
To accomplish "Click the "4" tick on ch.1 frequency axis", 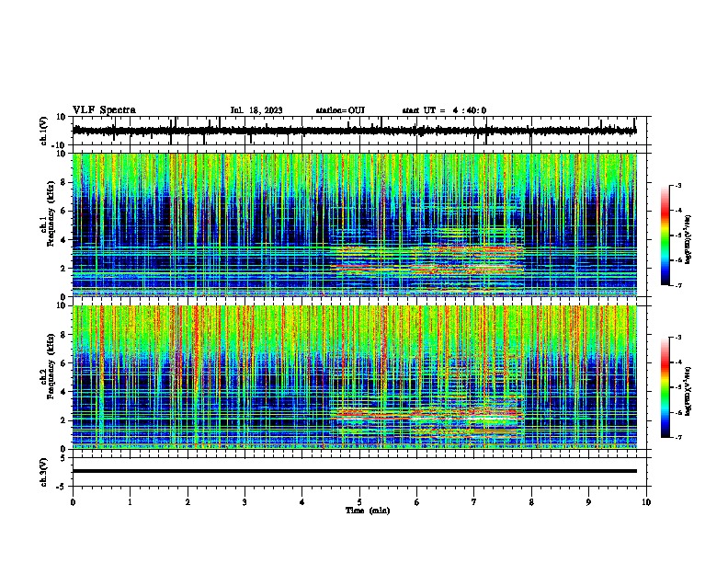I will tap(64, 240).
